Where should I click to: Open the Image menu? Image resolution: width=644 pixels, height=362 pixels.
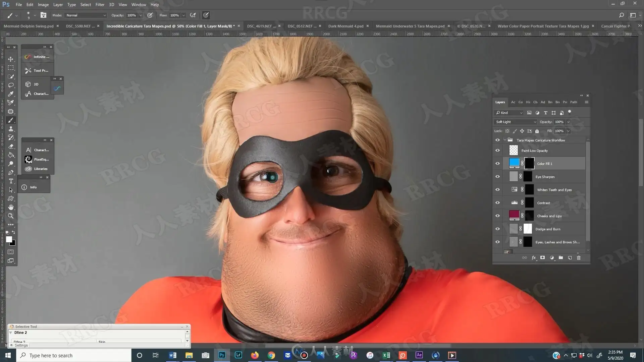43,5
